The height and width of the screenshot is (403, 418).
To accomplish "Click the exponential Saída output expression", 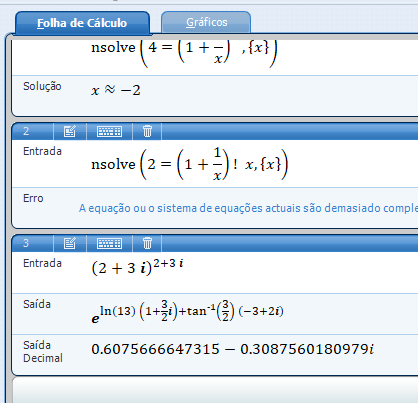I will pos(187,312).
